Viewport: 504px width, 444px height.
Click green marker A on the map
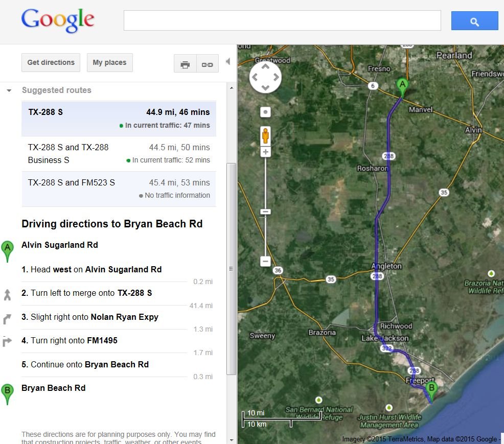tap(402, 87)
